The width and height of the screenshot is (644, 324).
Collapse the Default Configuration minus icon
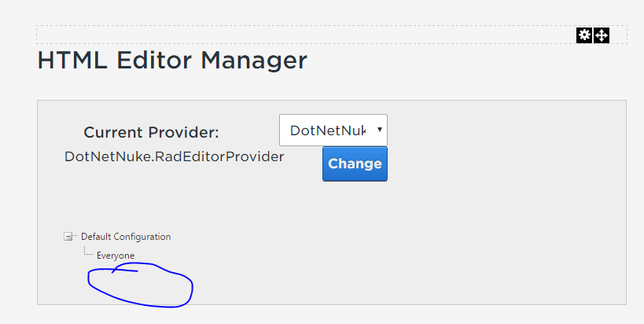click(x=68, y=237)
